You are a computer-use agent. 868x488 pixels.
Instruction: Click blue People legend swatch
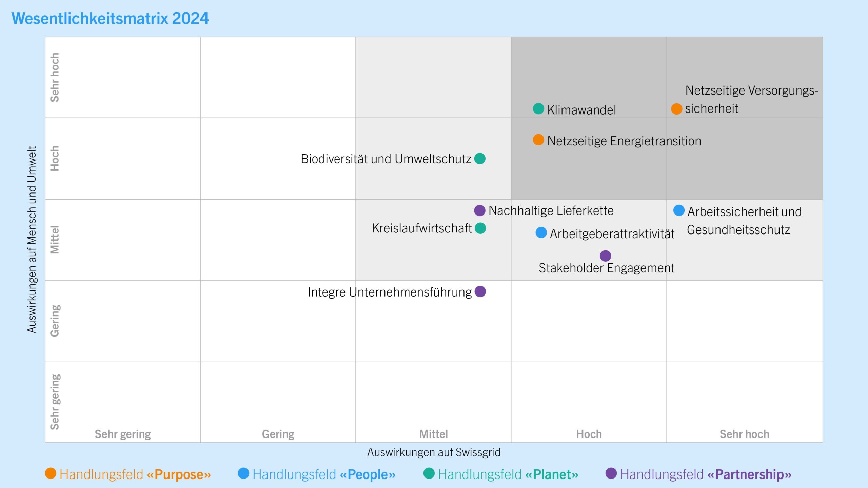point(243,473)
